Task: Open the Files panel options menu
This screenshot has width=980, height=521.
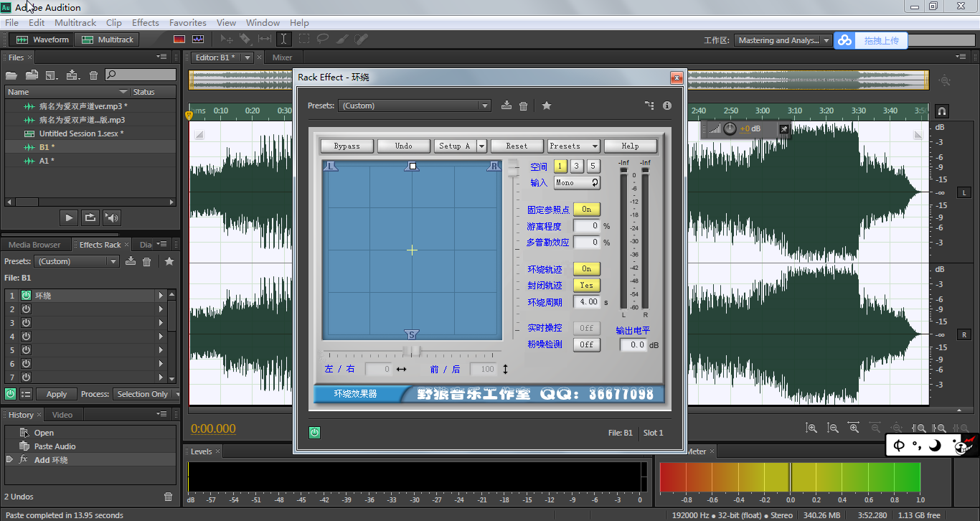Action: 161,57
